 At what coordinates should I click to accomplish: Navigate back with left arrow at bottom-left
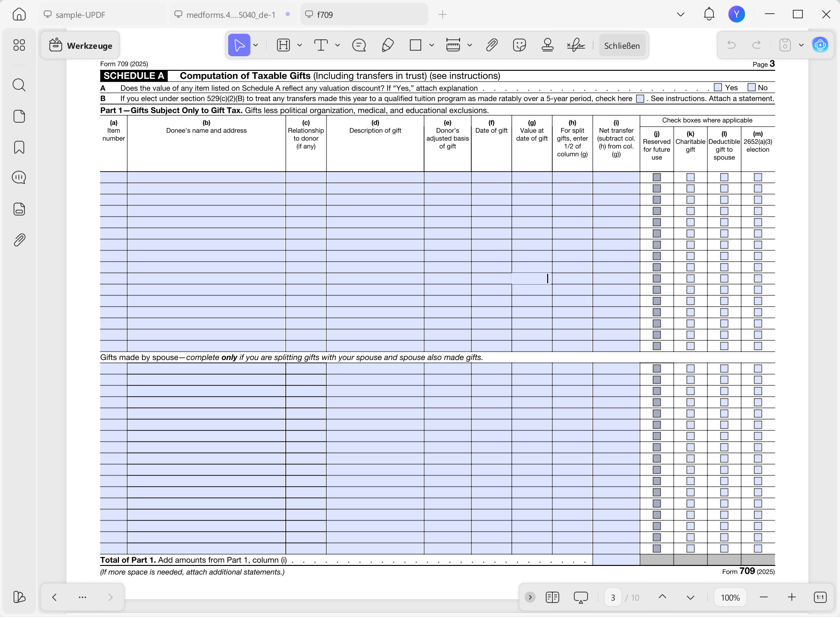(x=54, y=597)
